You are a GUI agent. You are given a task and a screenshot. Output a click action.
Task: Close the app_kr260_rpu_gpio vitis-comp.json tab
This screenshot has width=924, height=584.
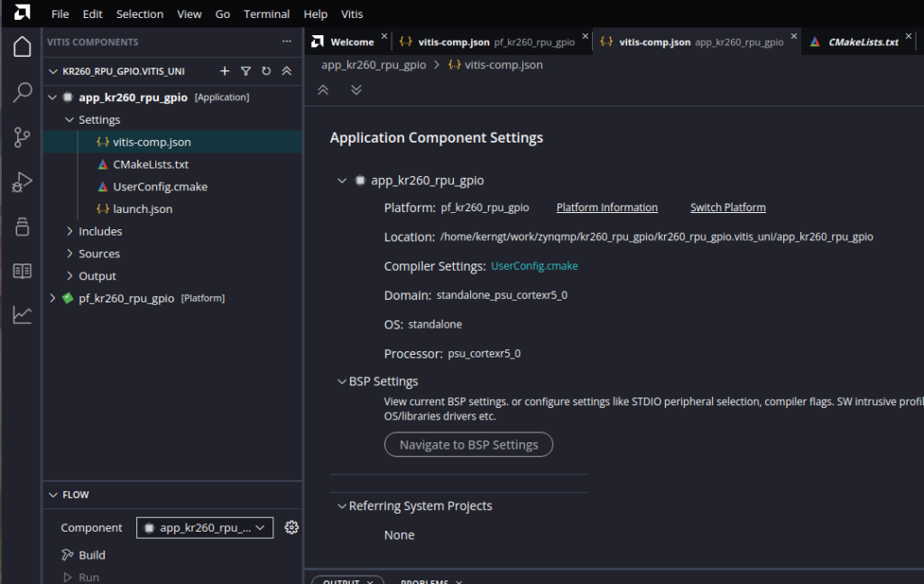point(794,36)
